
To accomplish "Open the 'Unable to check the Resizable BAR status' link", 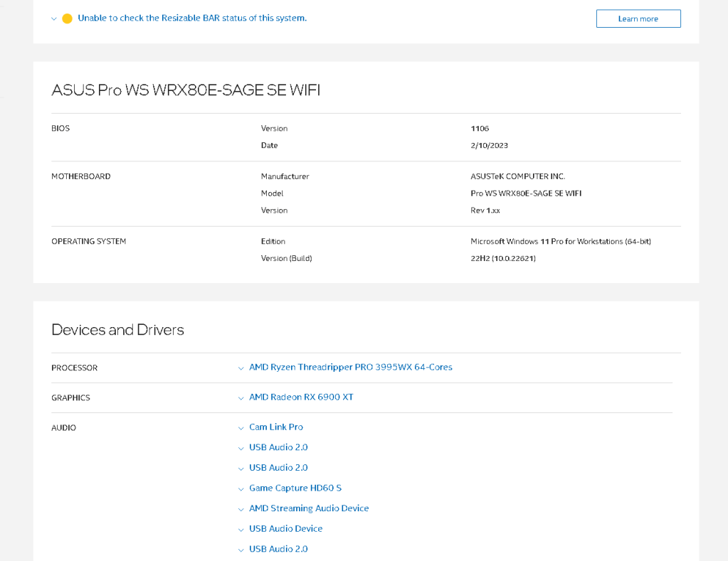I will point(192,18).
